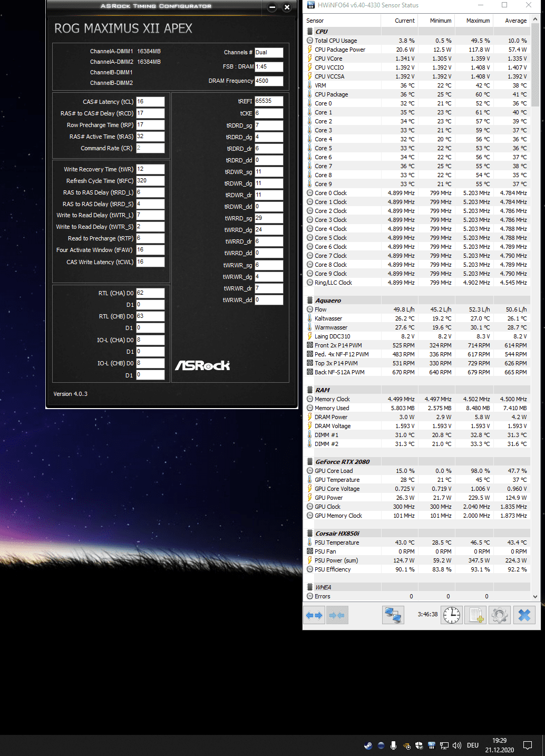Click the IO-L (CHB) D0 field
This screenshot has height=756, width=545.
tap(150, 363)
